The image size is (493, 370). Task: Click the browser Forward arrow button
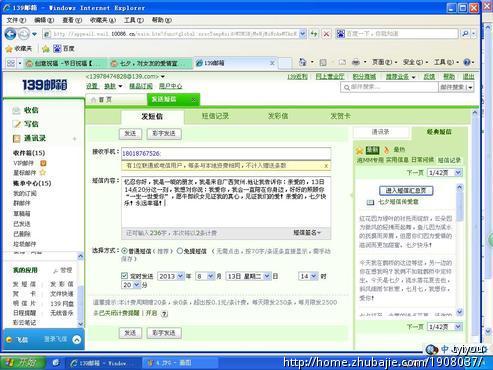[24, 34]
